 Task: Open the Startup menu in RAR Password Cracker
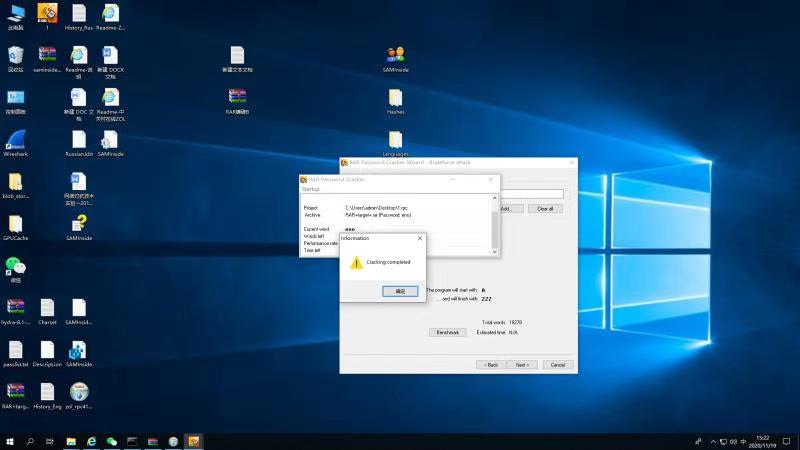(310, 189)
